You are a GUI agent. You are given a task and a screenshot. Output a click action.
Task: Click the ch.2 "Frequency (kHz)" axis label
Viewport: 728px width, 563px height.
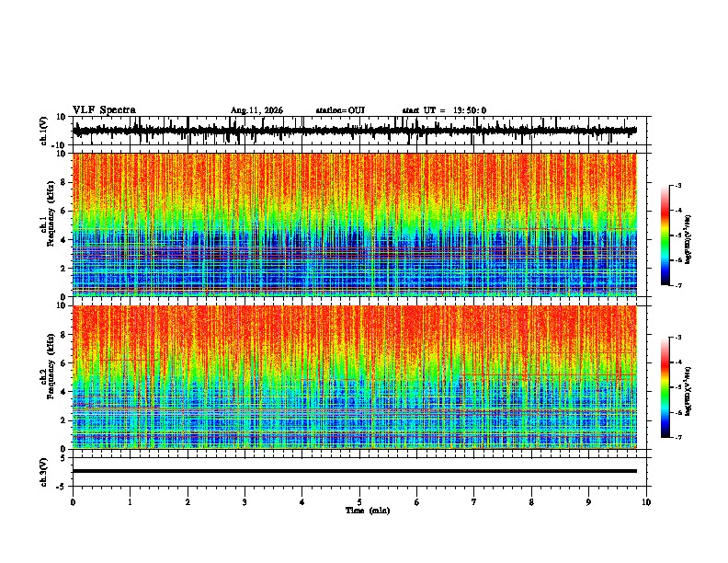click(x=51, y=366)
